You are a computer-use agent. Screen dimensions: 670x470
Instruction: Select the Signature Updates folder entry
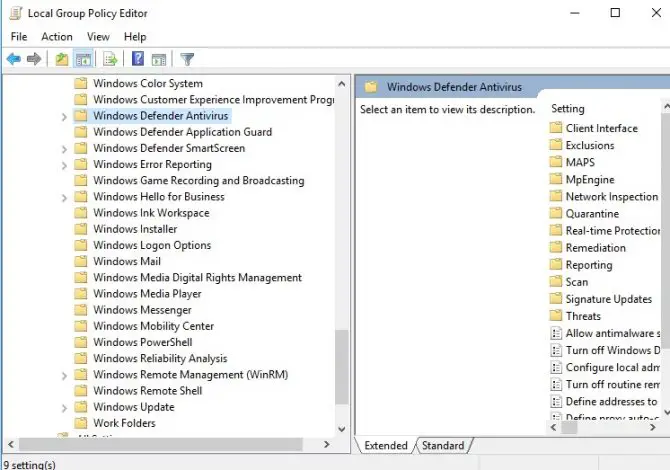coord(608,299)
